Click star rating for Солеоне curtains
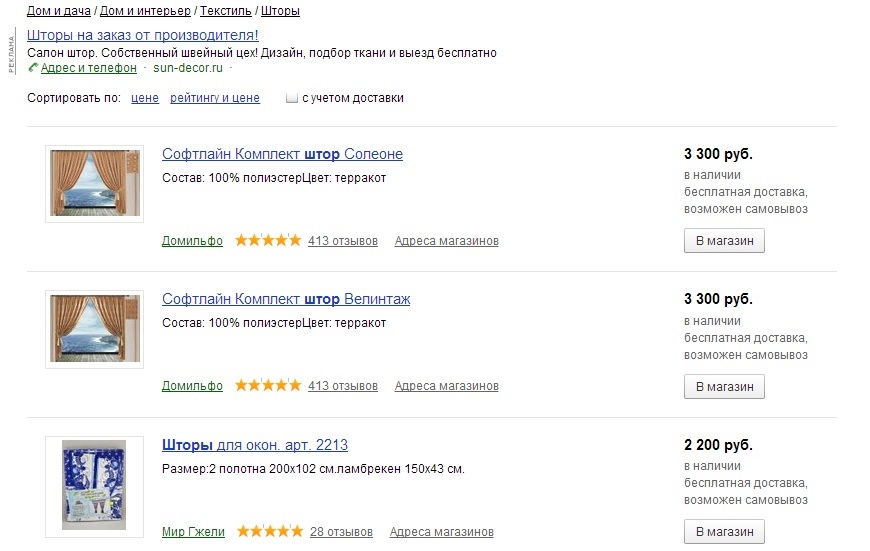This screenshot has height=551, width=870. (268, 240)
